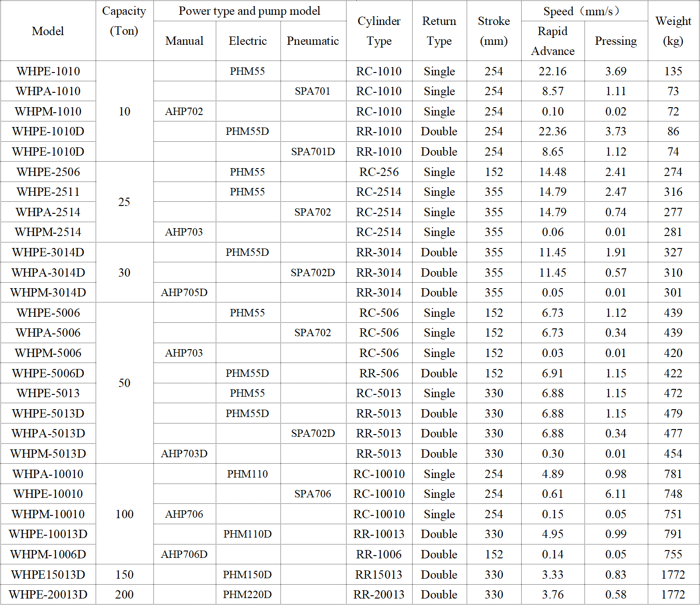This screenshot has width=700, height=605.
Task: Select the SPA701D pneumatic pump cell
Action: coord(313,151)
